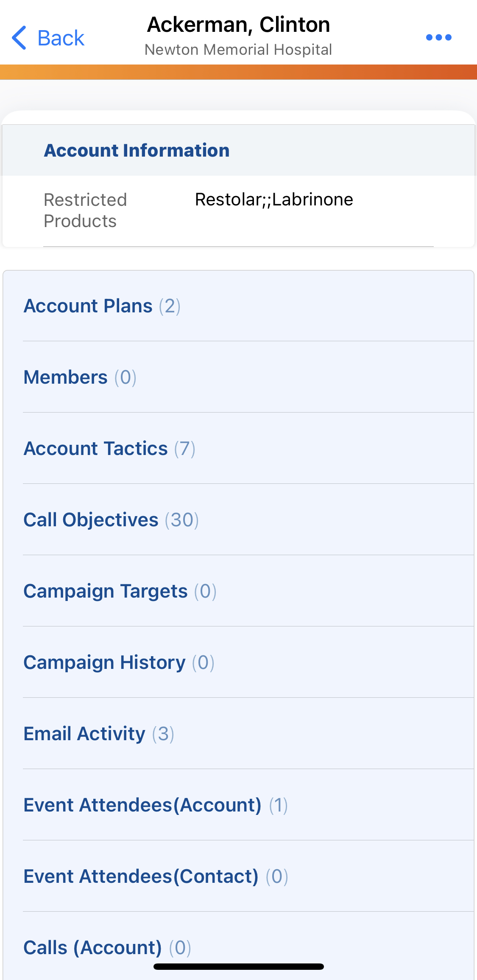477x980 pixels.
Task: Open Email Activity entries
Action: 99,734
